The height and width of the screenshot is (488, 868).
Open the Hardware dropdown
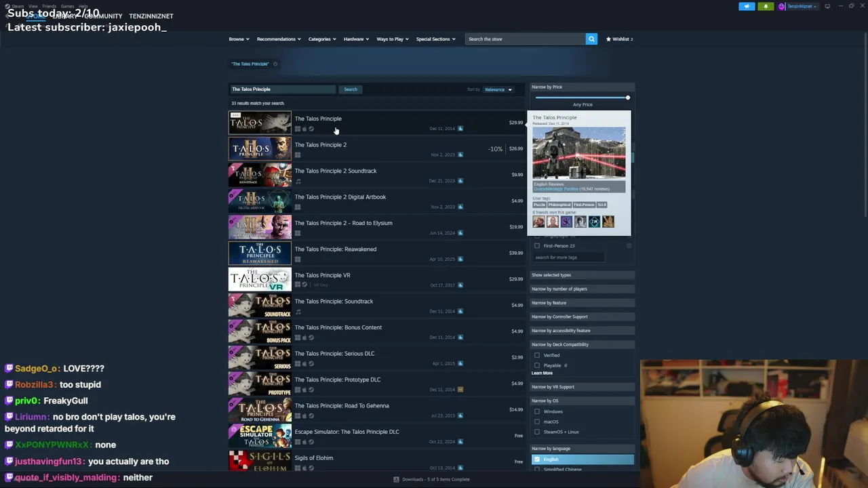pyautogui.click(x=356, y=39)
